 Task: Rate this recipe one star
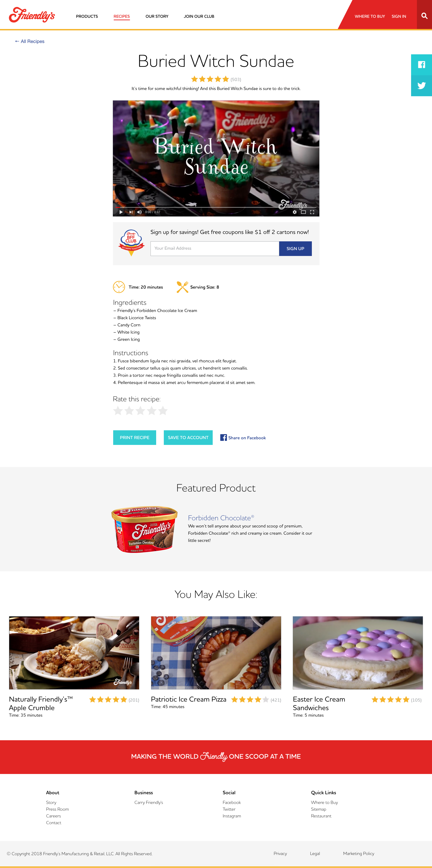pyautogui.click(x=118, y=410)
